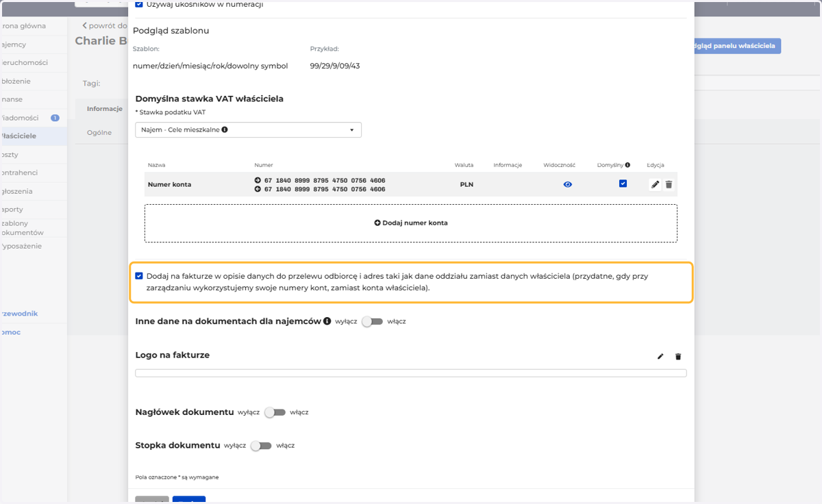Open Strona główna in the sidebar
The height and width of the screenshot is (504, 822).
(34, 26)
